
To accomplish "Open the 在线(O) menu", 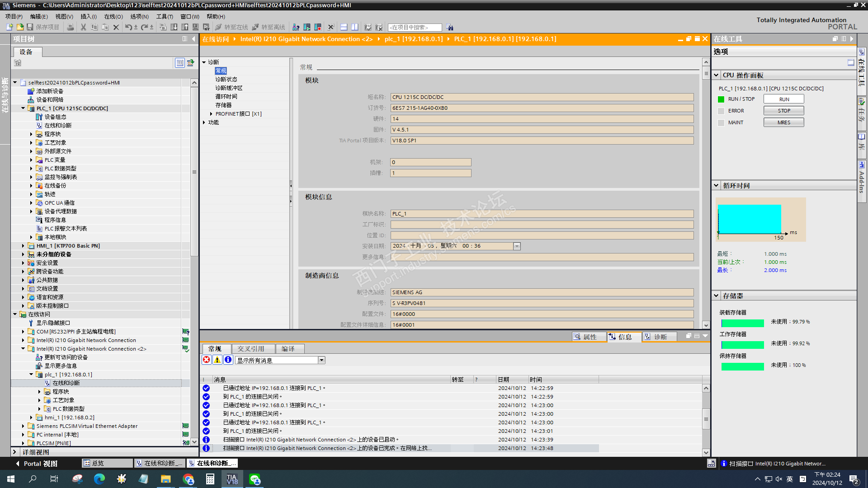I will [x=113, y=16].
